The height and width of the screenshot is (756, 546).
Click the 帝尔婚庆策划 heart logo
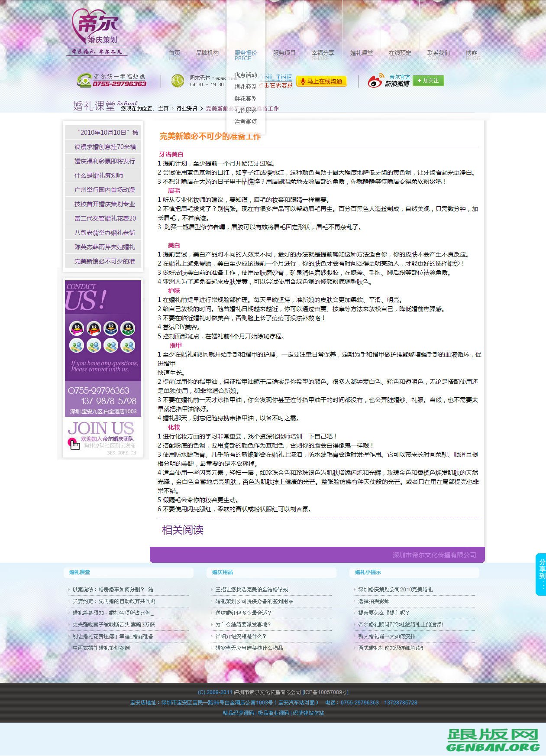97,32
